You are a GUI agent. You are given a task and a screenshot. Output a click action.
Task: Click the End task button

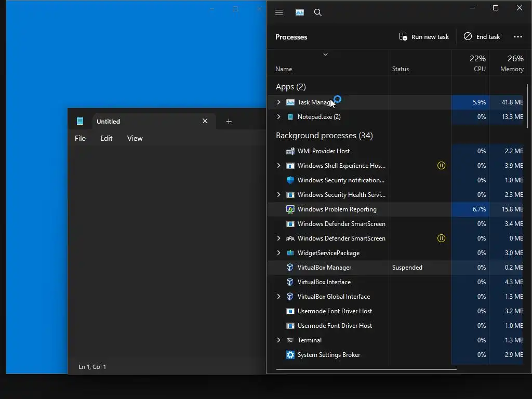[482, 37]
